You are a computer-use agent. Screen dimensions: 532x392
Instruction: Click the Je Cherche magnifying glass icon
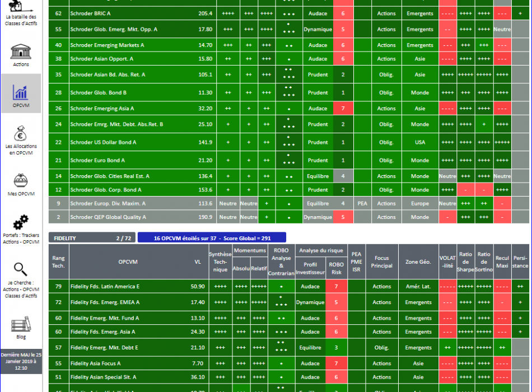tap(20, 269)
